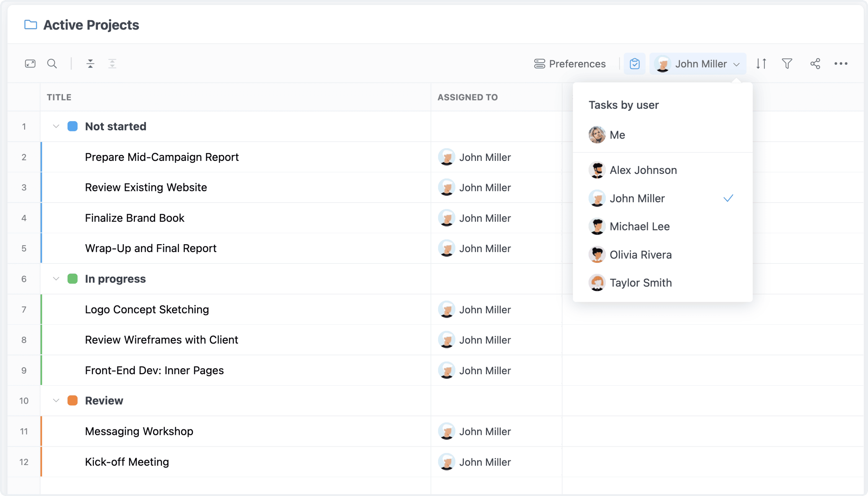Choose Alex Johnson from user list
Viewport: 868px width, 496px height.
643,170
